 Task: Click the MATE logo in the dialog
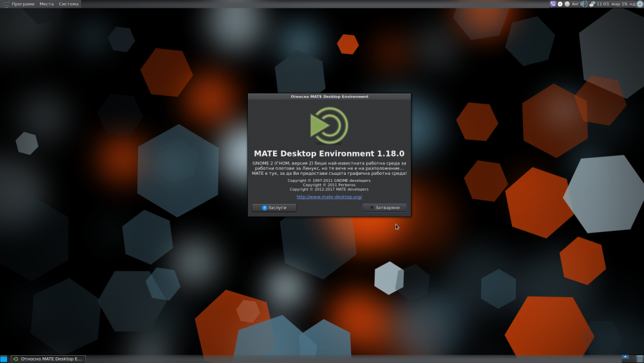pos(329,125)
